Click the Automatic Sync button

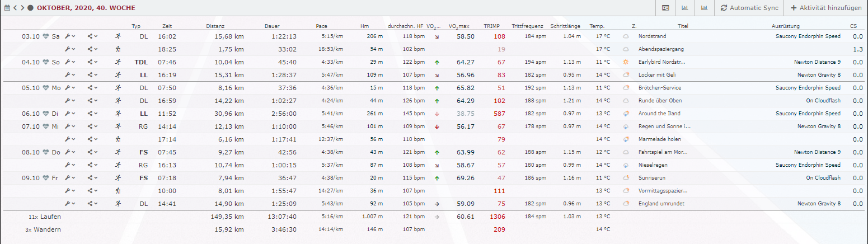(749, 8)
